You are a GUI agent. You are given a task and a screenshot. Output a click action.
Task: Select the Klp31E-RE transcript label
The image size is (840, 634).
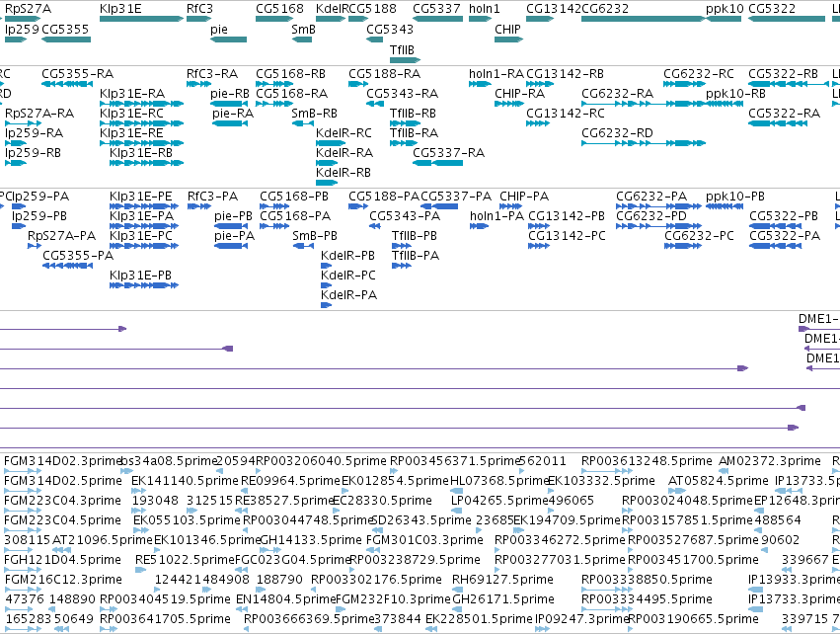[x=131, y=132]
